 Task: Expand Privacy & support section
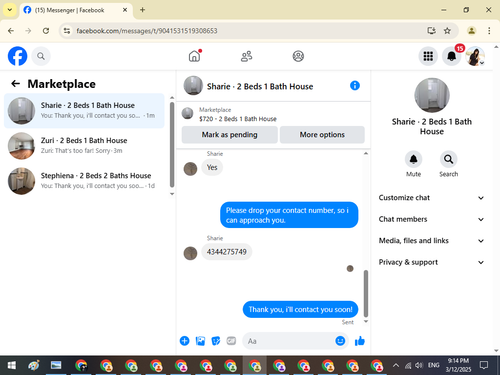pyautogui.click(x=431, y=262)
